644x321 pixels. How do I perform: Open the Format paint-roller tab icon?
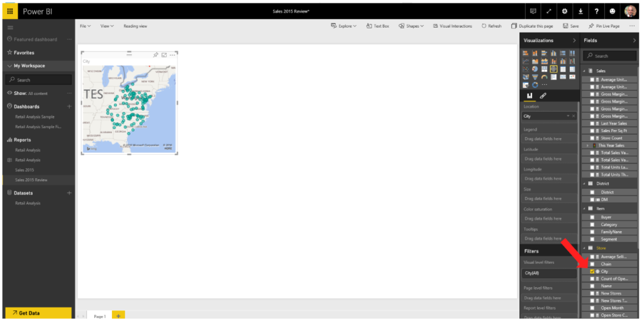pyautogui.click(x=543, y=96)
